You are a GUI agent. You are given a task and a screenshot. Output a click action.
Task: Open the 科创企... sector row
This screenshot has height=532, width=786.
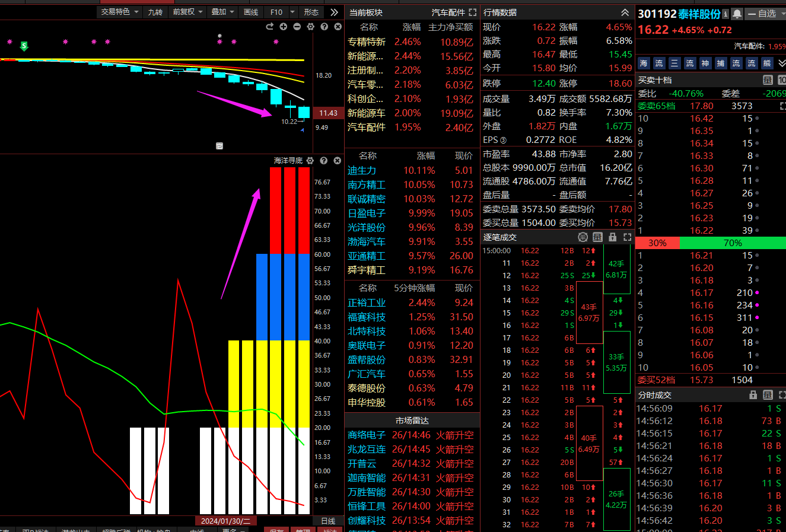412,99
